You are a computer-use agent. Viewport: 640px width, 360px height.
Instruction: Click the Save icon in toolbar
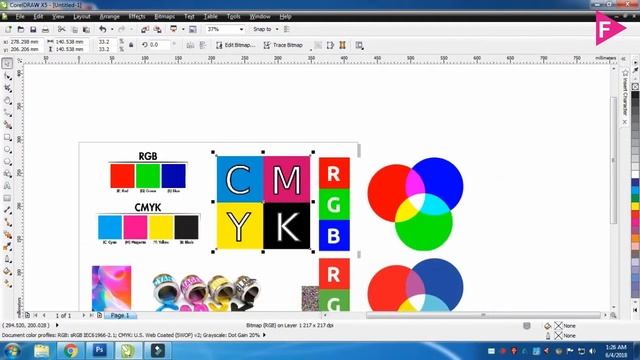tap(33, 29)
